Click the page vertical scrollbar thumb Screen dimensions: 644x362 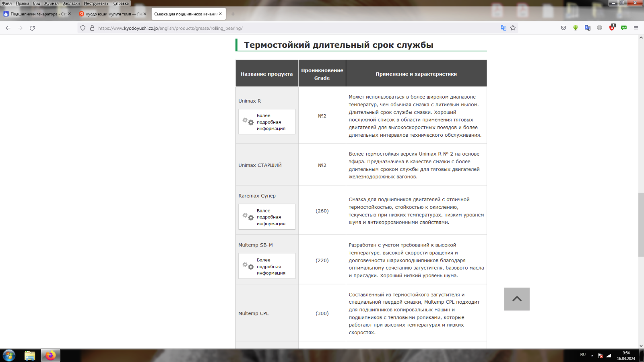(641, 225)
